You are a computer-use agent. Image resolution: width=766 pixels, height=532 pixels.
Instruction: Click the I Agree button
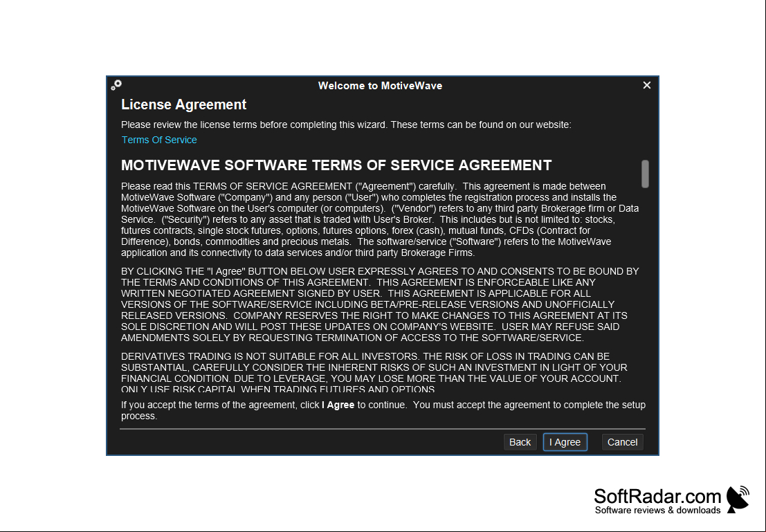point(565,442)
